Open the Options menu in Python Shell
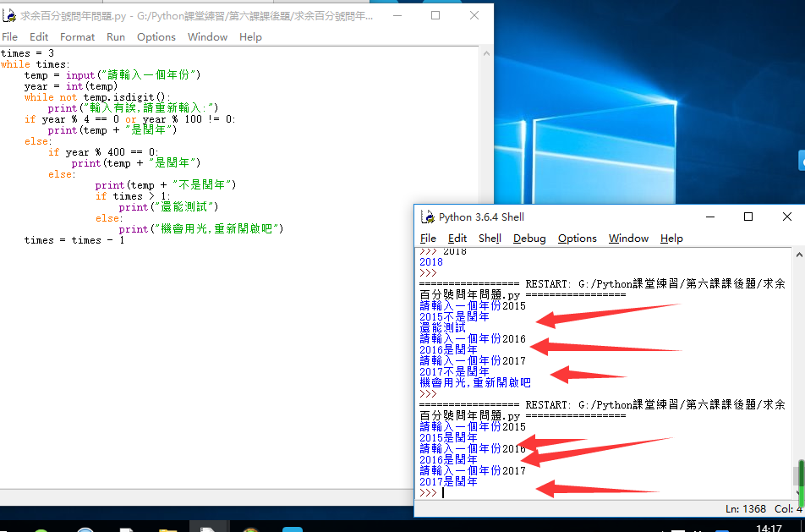805x532 pixels. point(578,239)
